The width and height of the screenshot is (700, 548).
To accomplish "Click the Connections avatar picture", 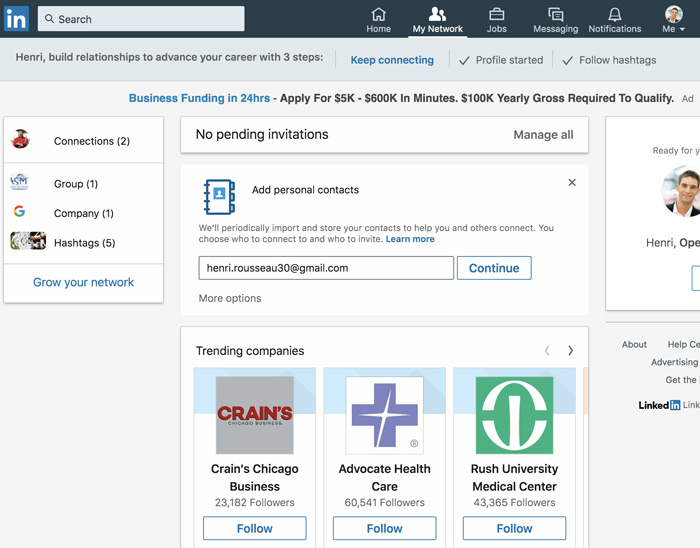I will 21,139.
